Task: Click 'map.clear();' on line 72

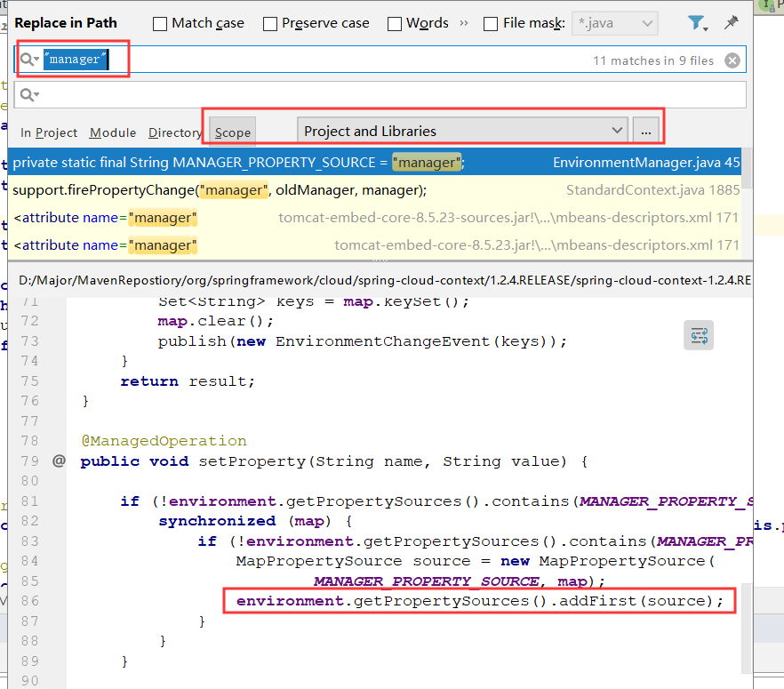Action: click(216, 321)
